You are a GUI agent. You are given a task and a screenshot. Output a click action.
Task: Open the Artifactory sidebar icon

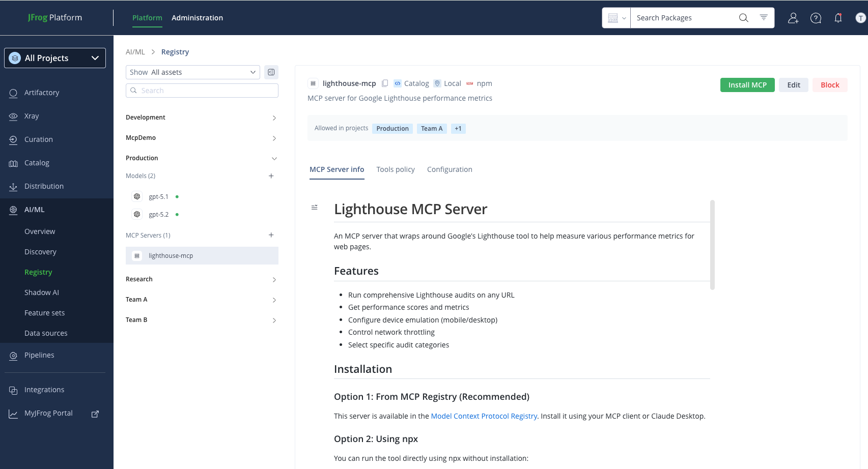(x=13, y=93)
